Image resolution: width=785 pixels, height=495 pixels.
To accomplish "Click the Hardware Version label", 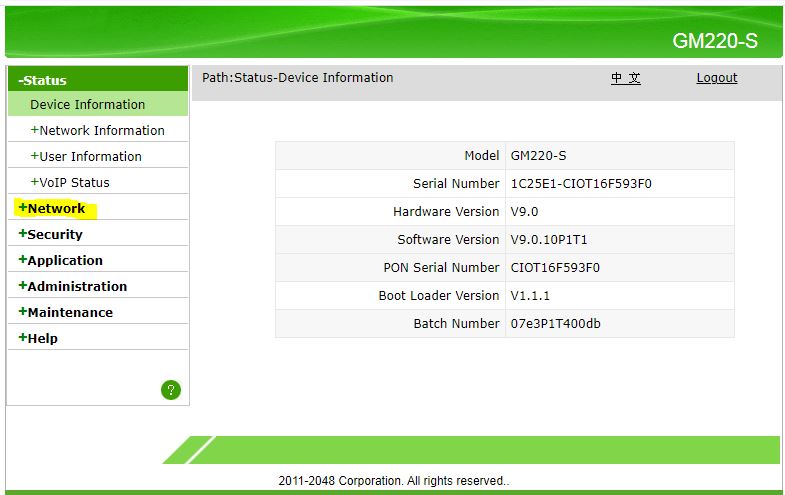I will pyautogui.click(x=446, y=212).
